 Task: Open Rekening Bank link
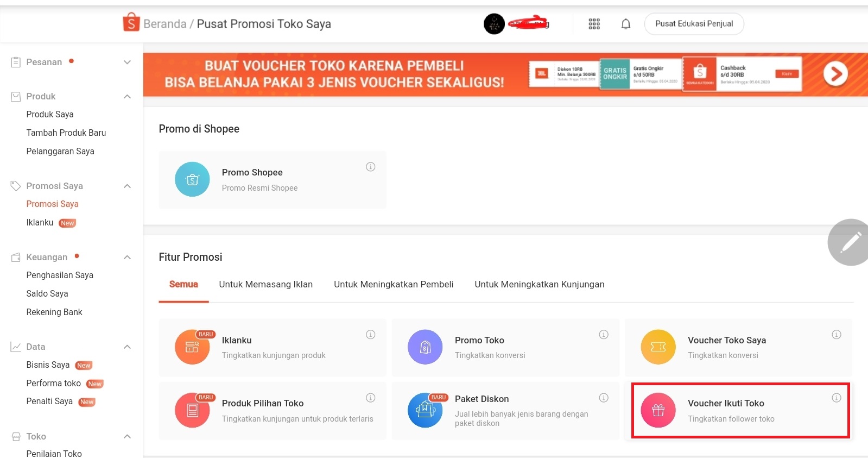[x=54, y=312]
